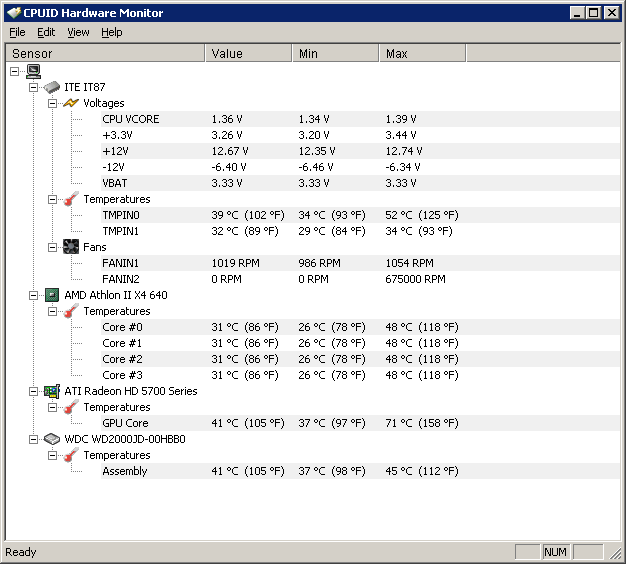The image size is (626, 564).
Task: Click the Fans icon in the tree
Action: point(70,247)
